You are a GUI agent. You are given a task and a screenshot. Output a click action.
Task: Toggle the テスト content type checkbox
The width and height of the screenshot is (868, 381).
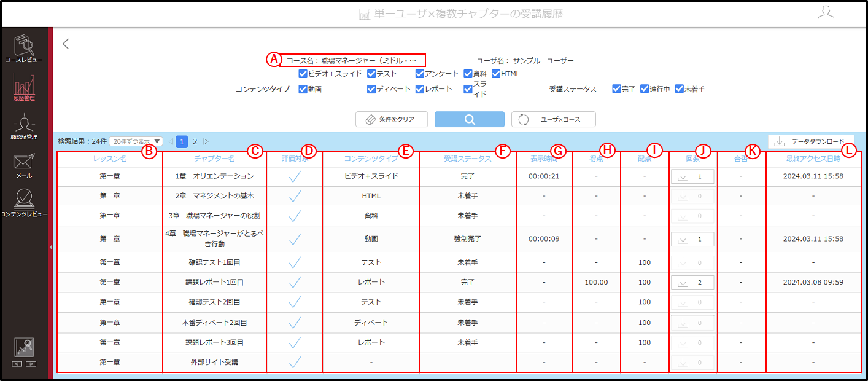tap(371, 74)
